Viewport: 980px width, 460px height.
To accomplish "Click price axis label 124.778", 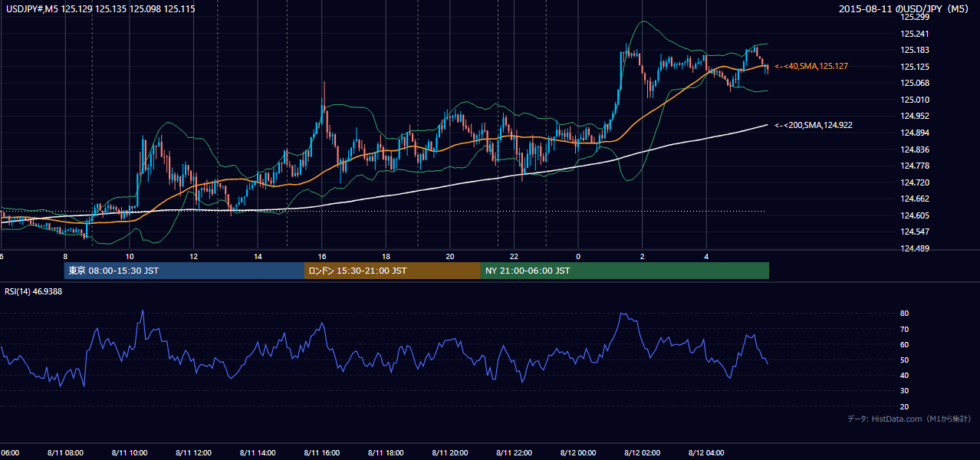I will (916, 166).
